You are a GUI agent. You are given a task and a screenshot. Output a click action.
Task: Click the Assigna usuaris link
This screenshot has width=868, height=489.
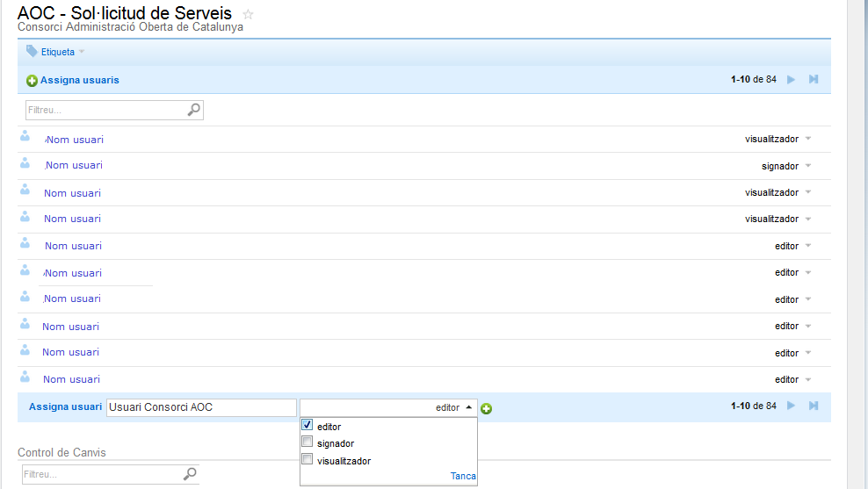[x=79, y=80]
